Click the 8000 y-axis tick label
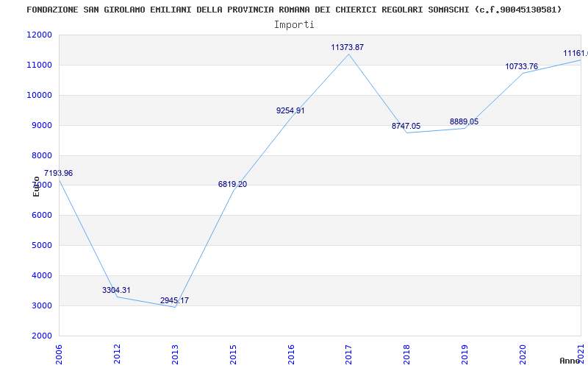 pos(41,155)
